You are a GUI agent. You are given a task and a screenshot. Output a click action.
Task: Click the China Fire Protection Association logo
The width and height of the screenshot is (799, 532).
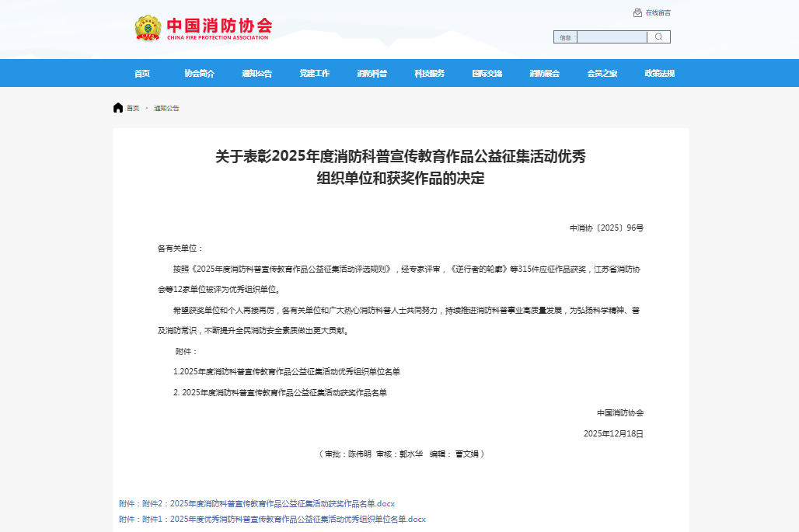203,28
